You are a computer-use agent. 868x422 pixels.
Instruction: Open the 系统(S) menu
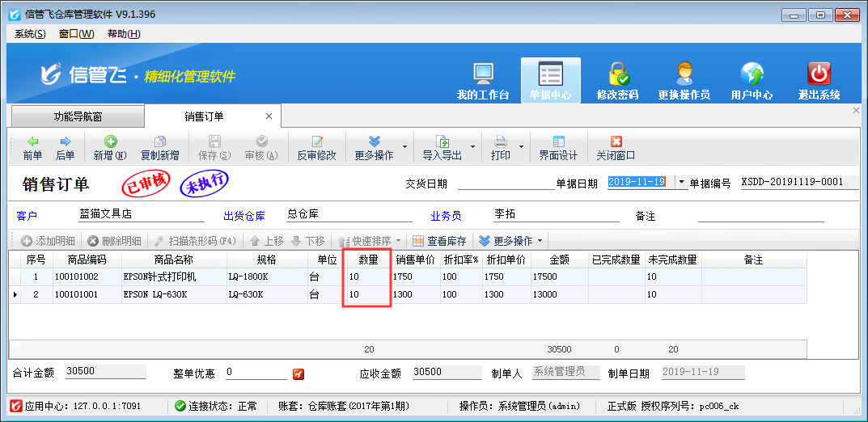(x=30, y=33)
